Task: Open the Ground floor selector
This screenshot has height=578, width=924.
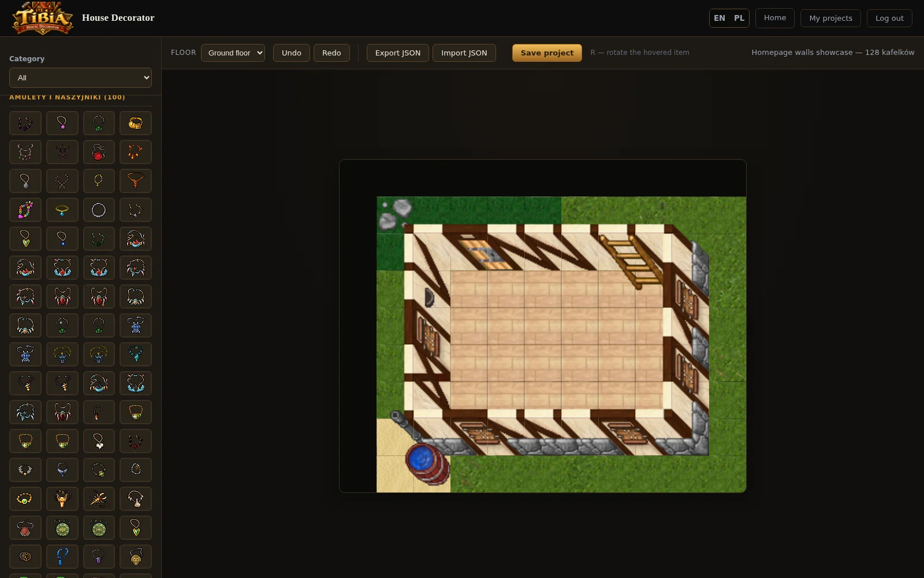Action: coord(233,53)
